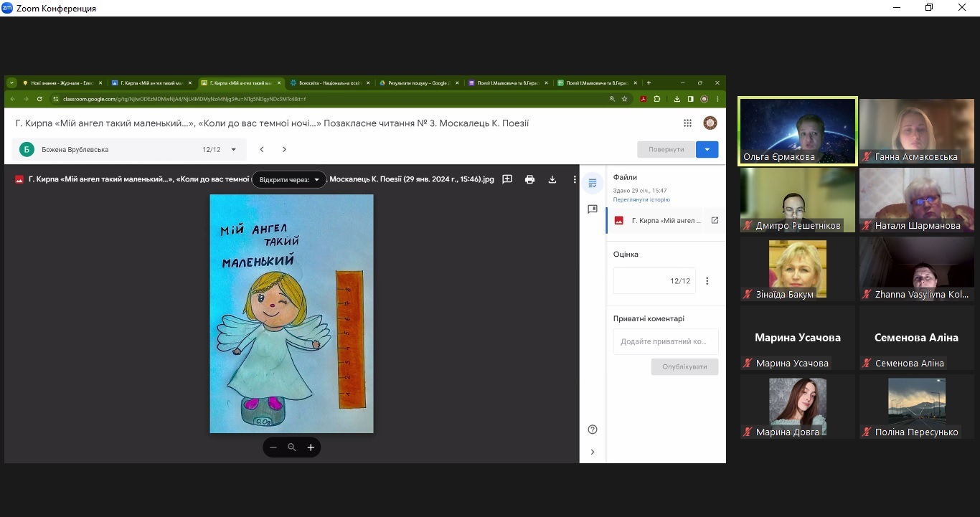Switch to the Результати пошуку Google tab

pyautogui.click(x=418, y=82)
